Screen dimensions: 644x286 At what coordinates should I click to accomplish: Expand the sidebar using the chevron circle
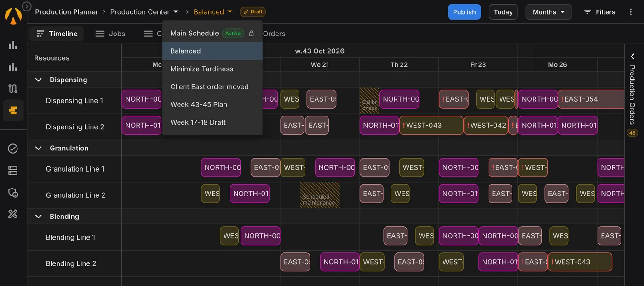(x=27, y=6)
